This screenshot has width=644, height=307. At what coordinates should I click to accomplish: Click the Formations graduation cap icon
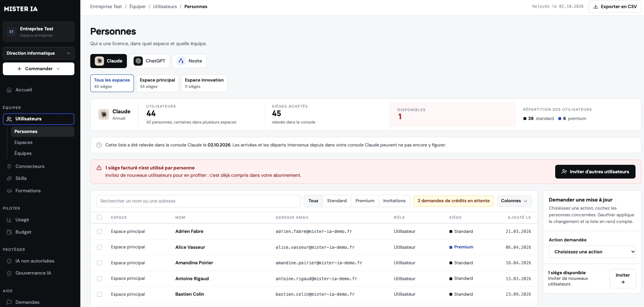pyautogui.click(x=9, y=191)
